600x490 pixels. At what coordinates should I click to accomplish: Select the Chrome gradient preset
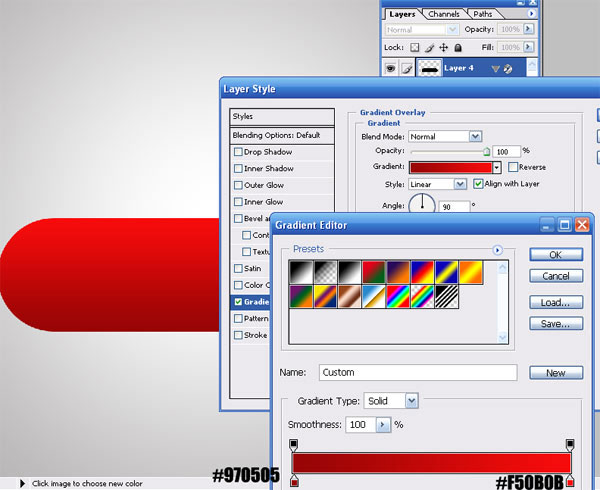(x=373, y=296)
